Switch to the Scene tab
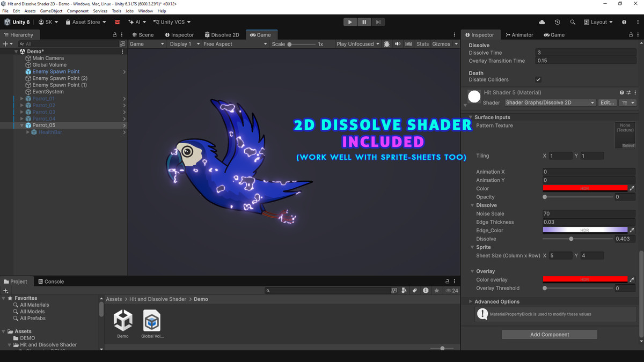This screenshot has height=362, width=644. [142, 35]
